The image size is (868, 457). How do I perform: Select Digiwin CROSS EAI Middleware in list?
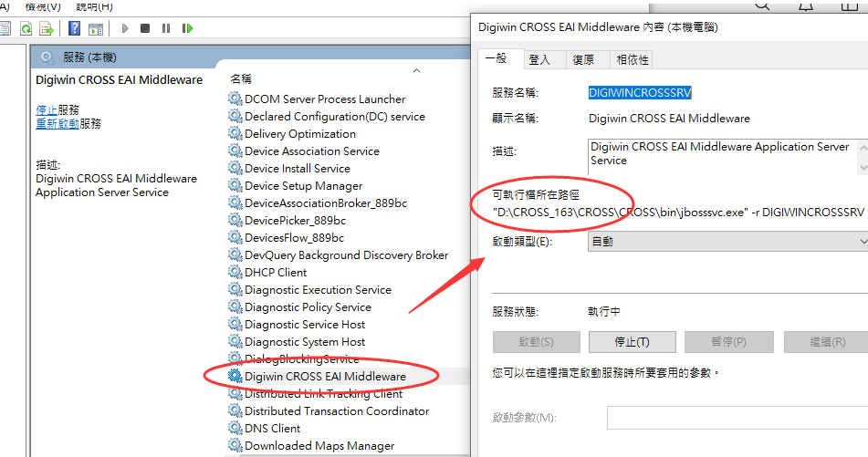[325, 376]
